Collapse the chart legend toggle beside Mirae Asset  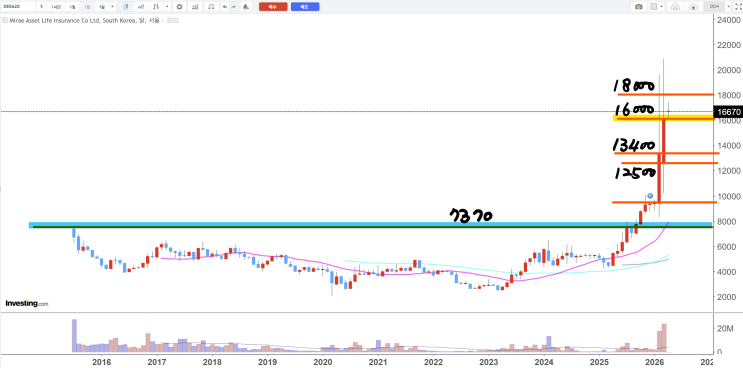6,21
